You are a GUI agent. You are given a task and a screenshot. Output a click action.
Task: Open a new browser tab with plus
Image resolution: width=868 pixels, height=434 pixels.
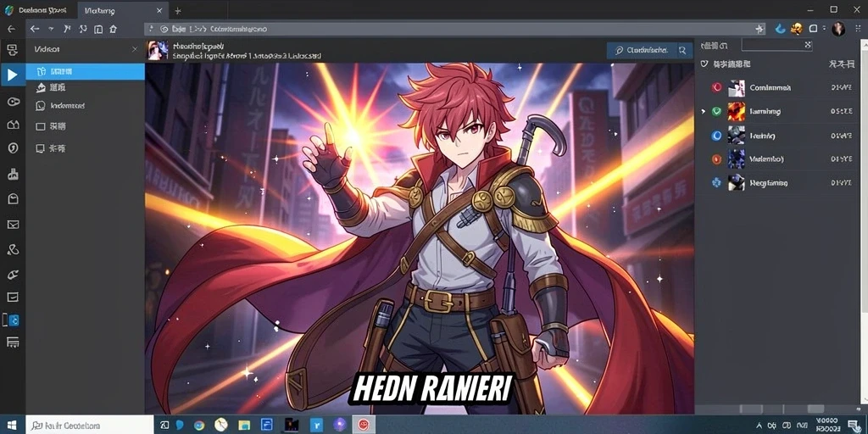coord(178,10)
